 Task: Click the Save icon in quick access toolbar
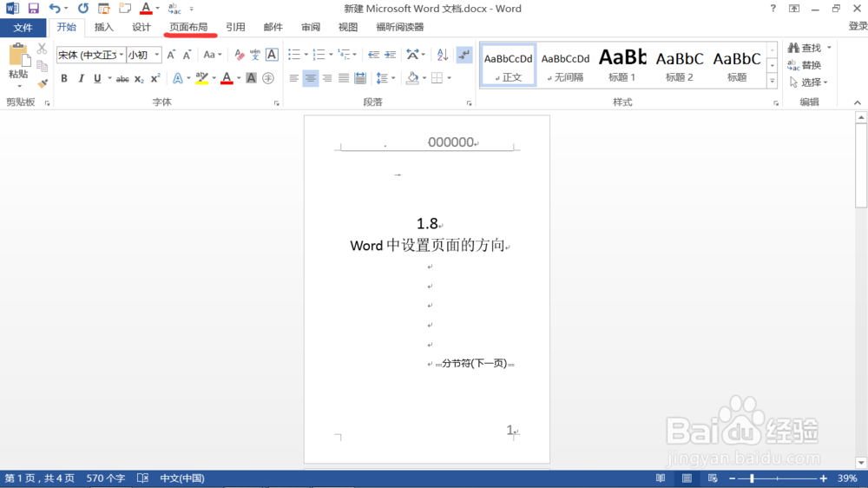(33, 9)
